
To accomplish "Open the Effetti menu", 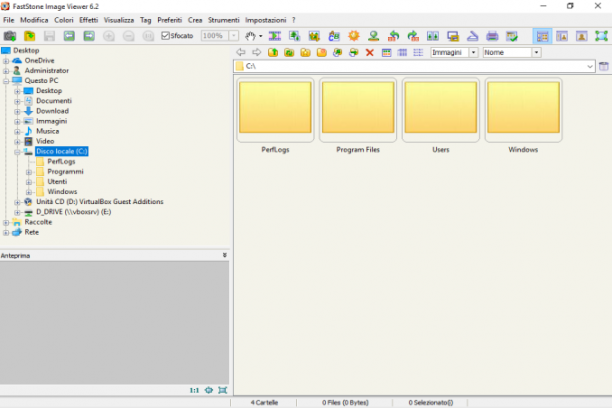I will point(89,20).
